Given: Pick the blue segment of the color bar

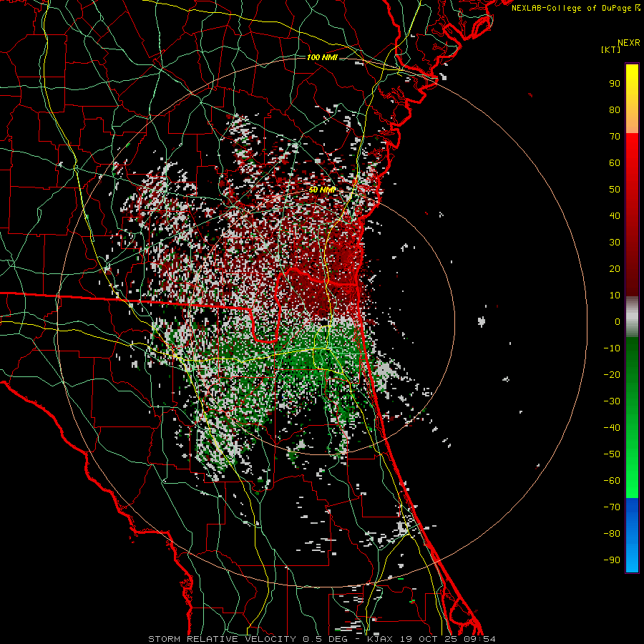Looking at the screenshot, I should pyautogui.click(x=632, y=535).
